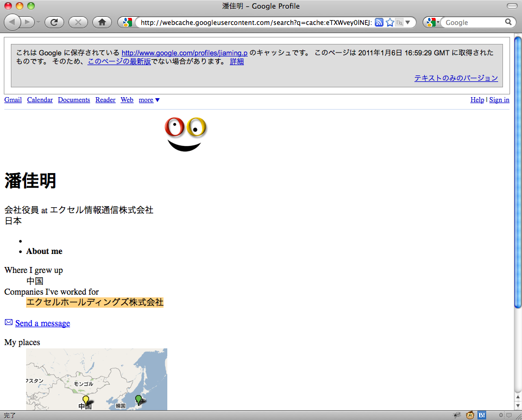The image size is (522, 420).
Task: Go back using the toolbar Back arrow
Action: tap(12, 22)
